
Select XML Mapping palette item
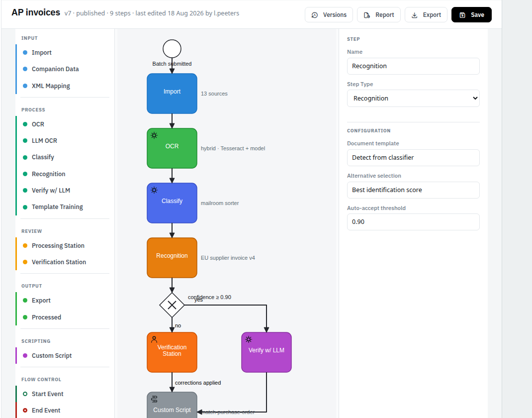point(63,86)
